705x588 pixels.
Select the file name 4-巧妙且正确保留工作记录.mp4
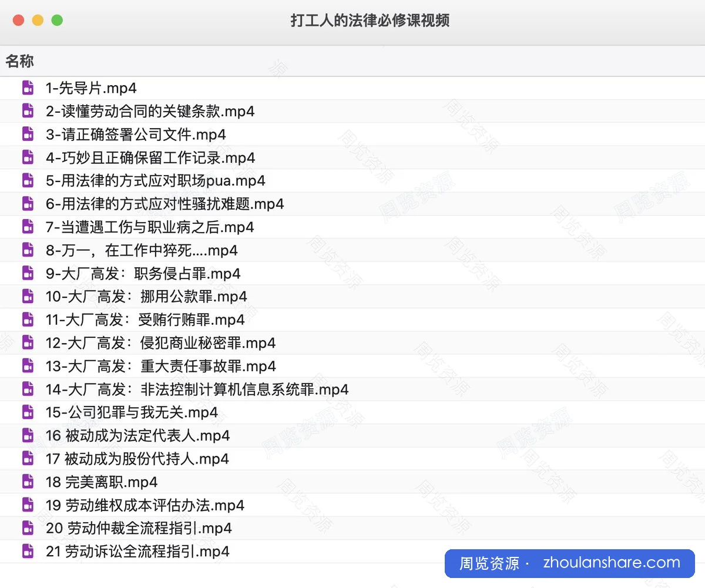click(150, 157)
